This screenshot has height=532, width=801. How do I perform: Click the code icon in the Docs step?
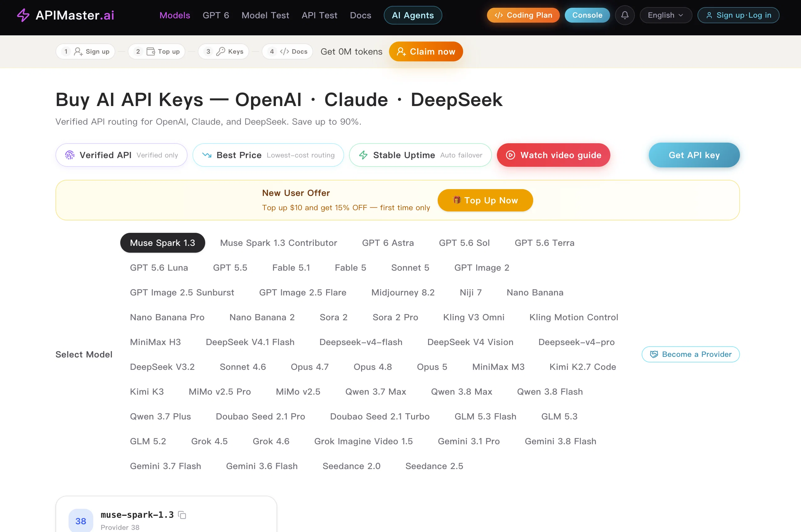pyautogui.click(x=284, y=51)
